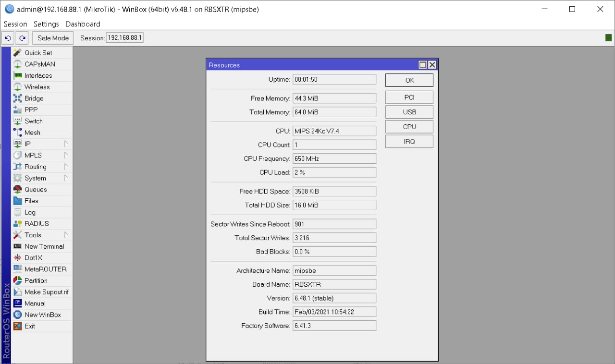
Task: Click the Total Sector Writes value 3 216
Action: point(334,238)
